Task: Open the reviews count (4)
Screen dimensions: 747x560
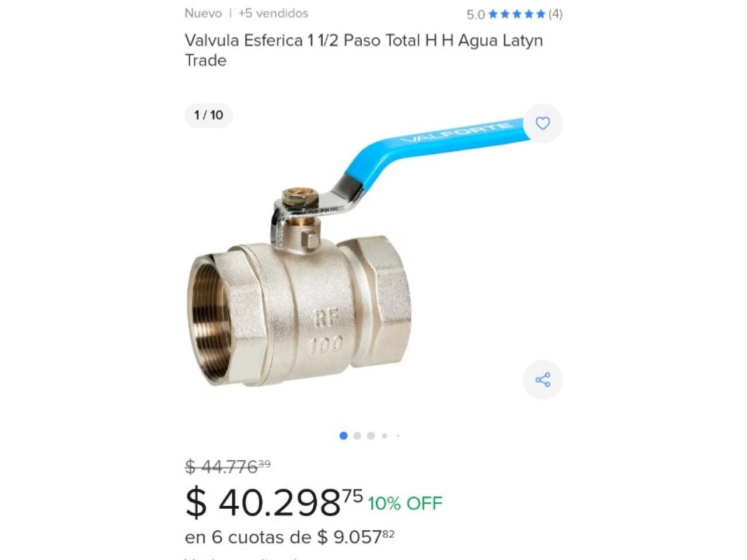Action: pos(556,14)
